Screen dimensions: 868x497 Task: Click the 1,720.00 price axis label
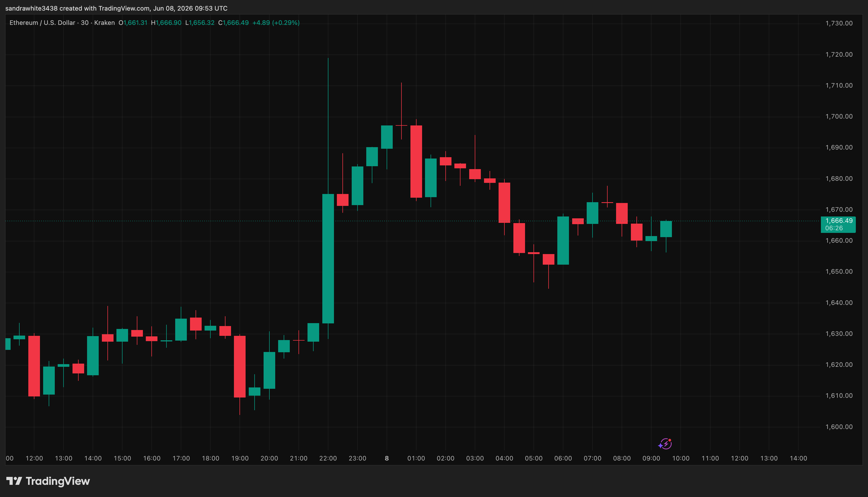(839, 54)
